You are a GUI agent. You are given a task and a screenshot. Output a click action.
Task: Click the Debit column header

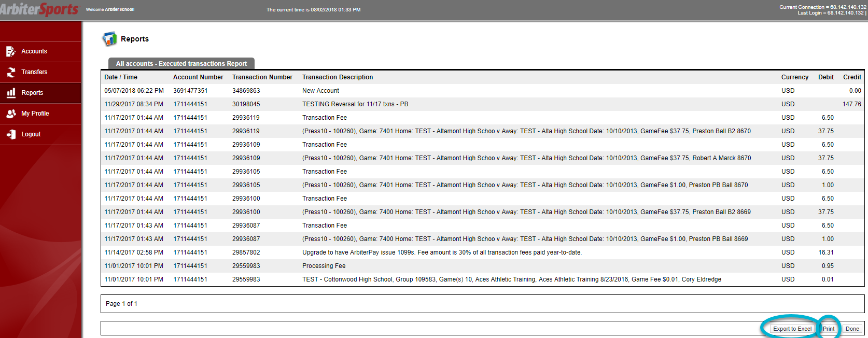point(826,77)
